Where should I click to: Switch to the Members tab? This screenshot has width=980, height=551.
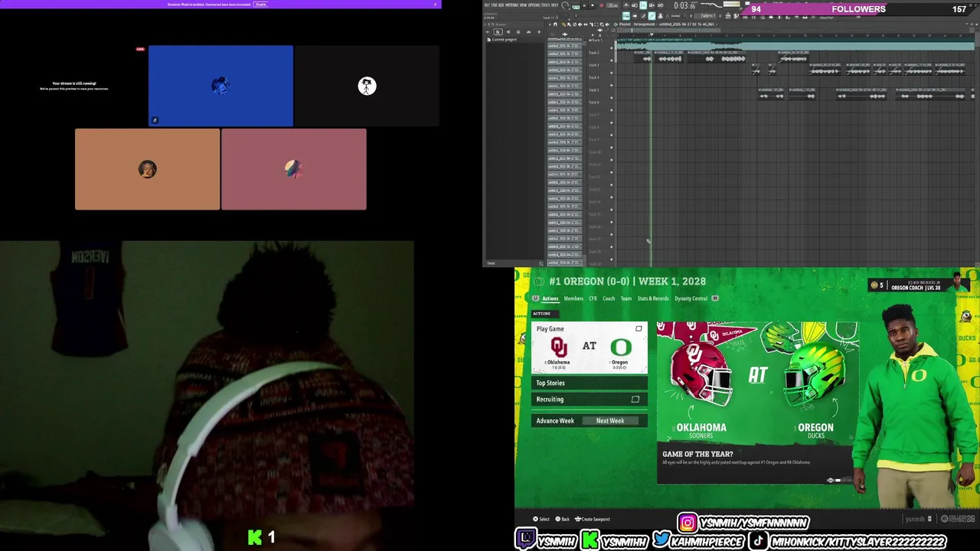(573, 298)
